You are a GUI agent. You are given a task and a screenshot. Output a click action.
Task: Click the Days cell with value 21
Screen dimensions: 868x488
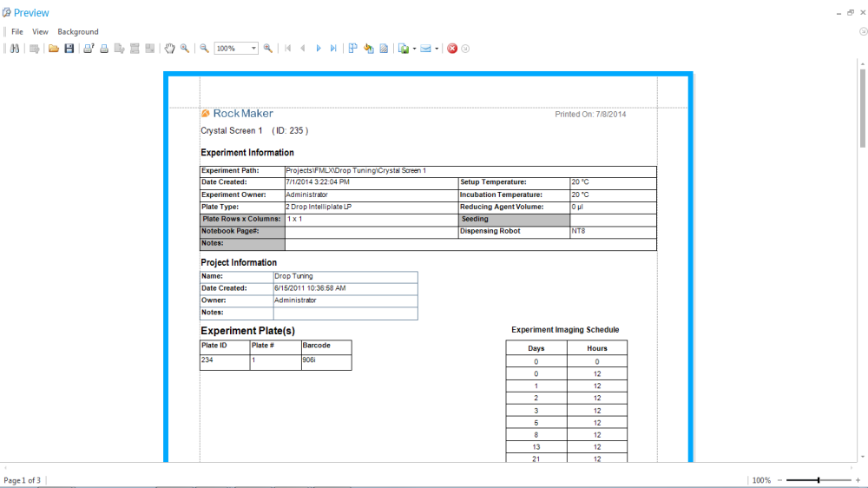coord(536,458)
